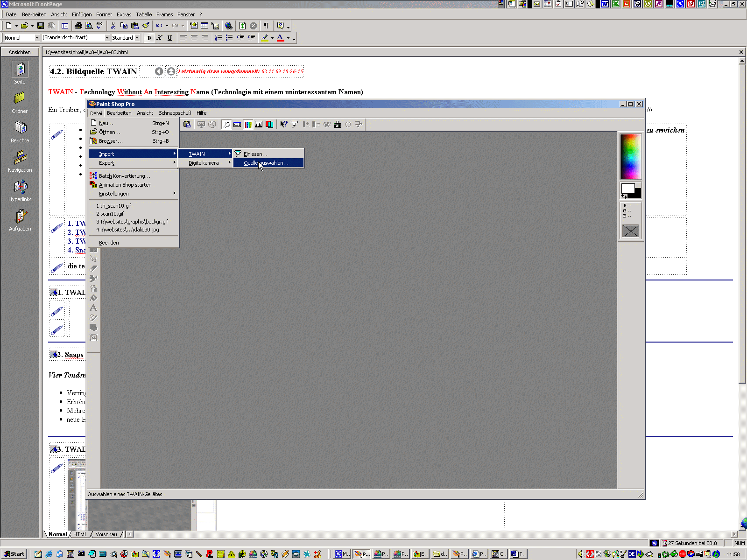
Task: Switch to HTML tab in FrontPage
Action: click(x=80, y=534)
